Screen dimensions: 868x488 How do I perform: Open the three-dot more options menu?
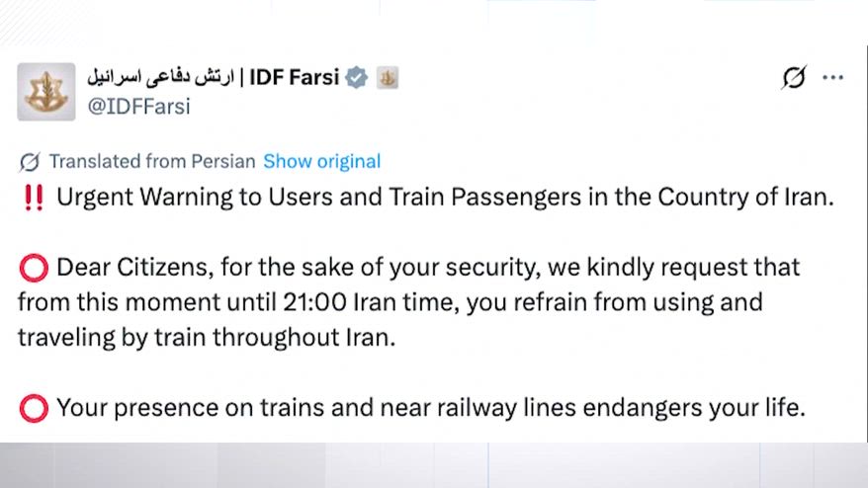pyautogui.click(x=833, y=78)
